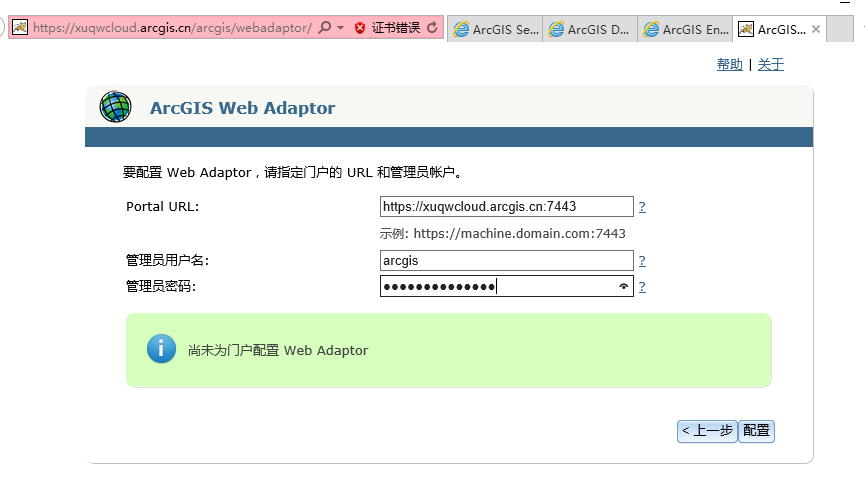The image size is (865, 487).
Task: Click the favicon on the active ArcGIS... tab
Action: pos(746,29)
